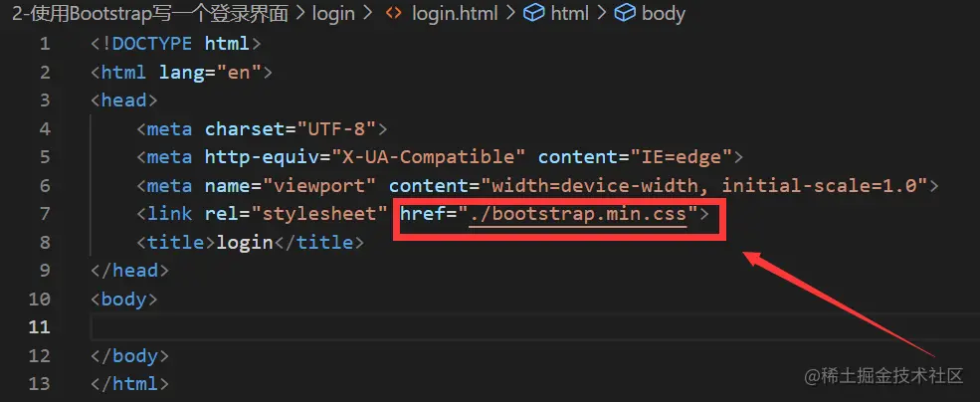Click the content="IE=edge" attribute

coord(635,157)
